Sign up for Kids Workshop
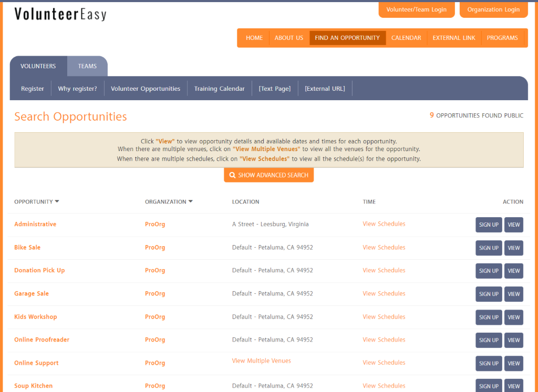The width and height of the screenshot is (538, 392). tap(489, 317)
